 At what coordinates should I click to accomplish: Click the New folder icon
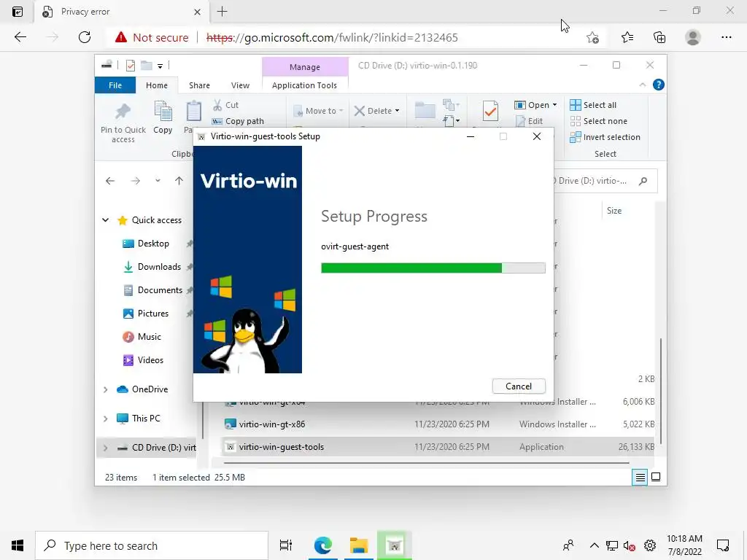click(x=425, y=111)
